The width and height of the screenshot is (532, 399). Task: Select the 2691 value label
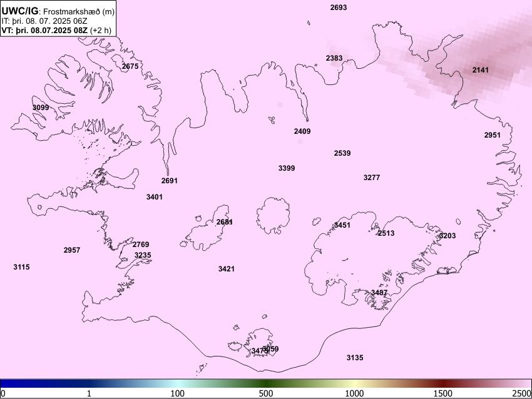click(170, 181)
